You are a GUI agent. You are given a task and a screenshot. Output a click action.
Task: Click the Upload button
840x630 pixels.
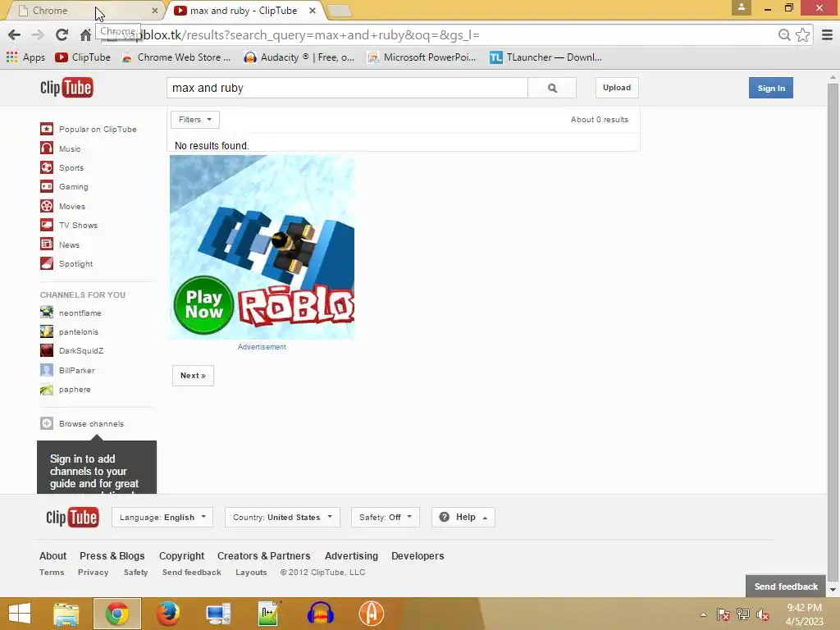click(x=617, y=87)
